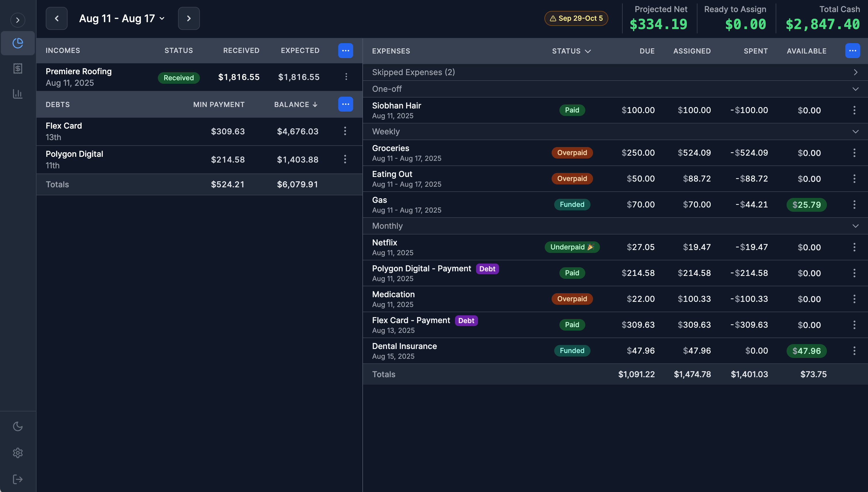Image resolution: width=868 pixels, height=492 pixels.
Task: Open Eating Out expense row menu
Action: click(854, 179)
